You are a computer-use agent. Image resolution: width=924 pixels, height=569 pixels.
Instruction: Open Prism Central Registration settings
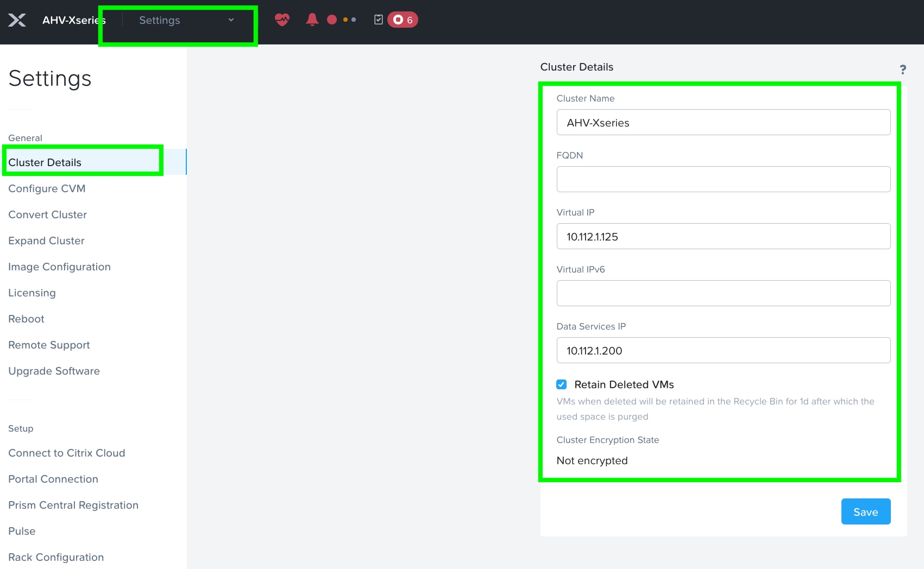point(73,505)
